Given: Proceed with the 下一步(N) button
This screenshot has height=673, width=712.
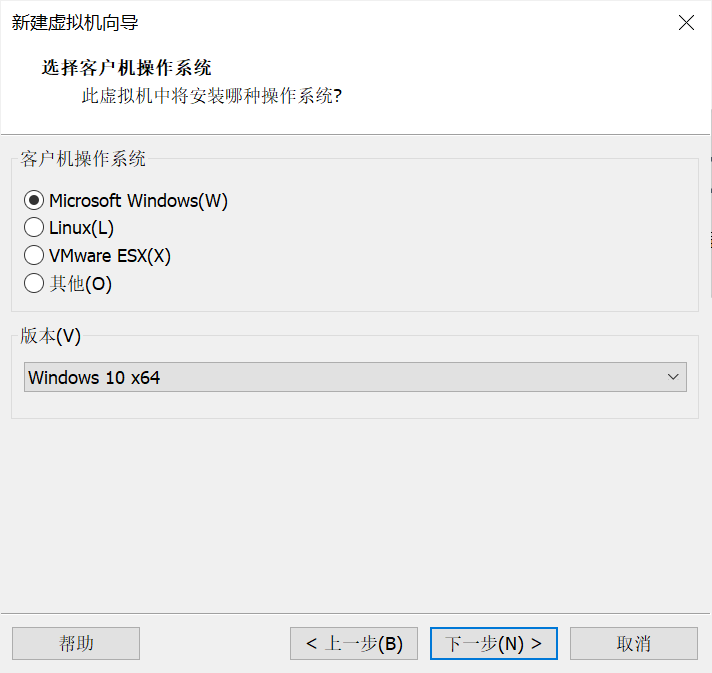Looking at the screenshot, I should pyautogui.click(x=493, y=643).
